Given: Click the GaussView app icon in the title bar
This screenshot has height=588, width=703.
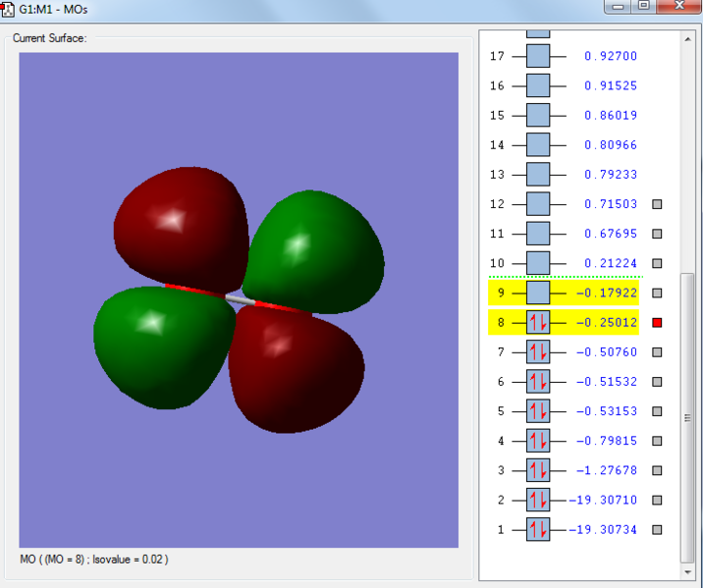Looking at the screenshot, I should 7,9.
